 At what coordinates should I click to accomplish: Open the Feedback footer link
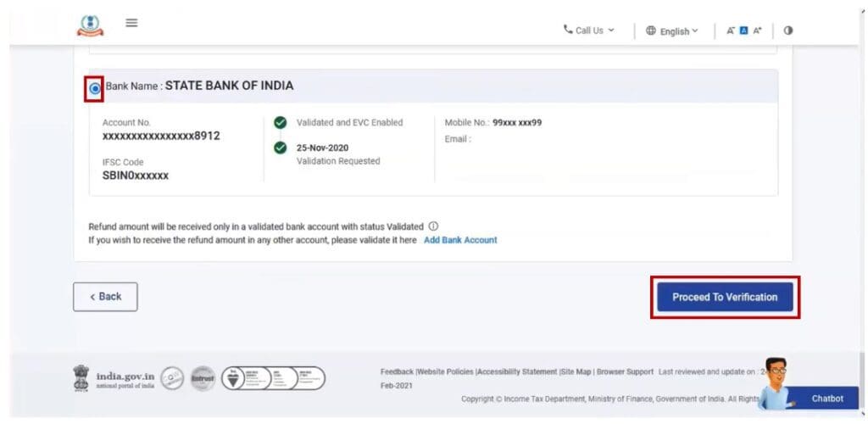[397, 372]
